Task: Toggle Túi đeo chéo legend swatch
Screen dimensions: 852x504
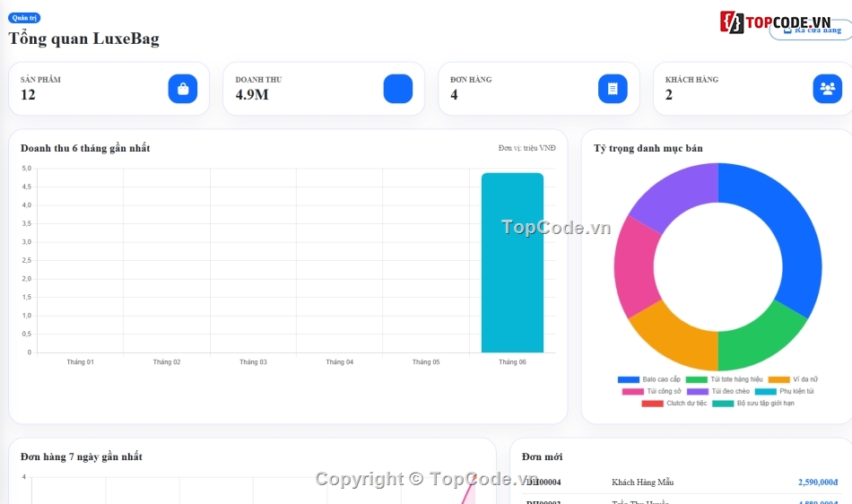Action: pos(698,392)
